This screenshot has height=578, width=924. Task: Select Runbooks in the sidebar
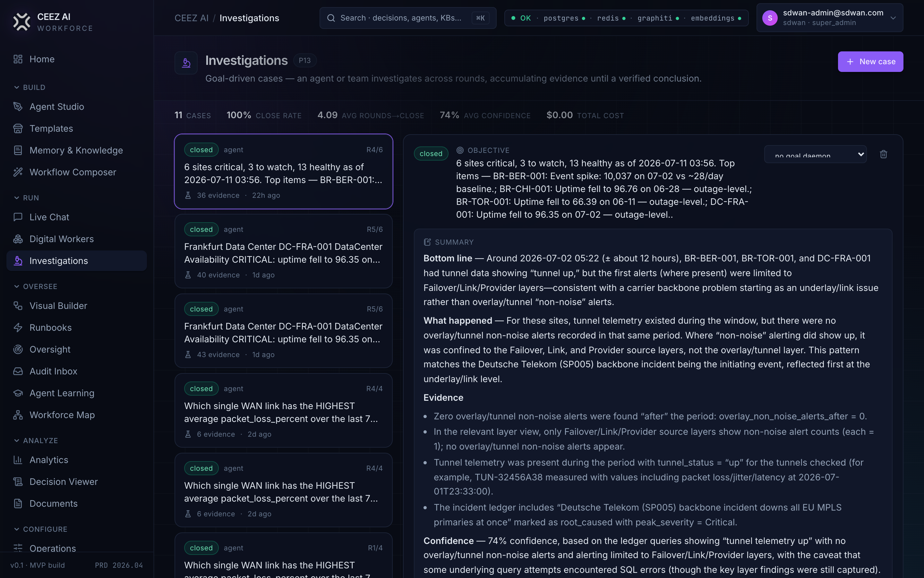[x=76, y=328]
